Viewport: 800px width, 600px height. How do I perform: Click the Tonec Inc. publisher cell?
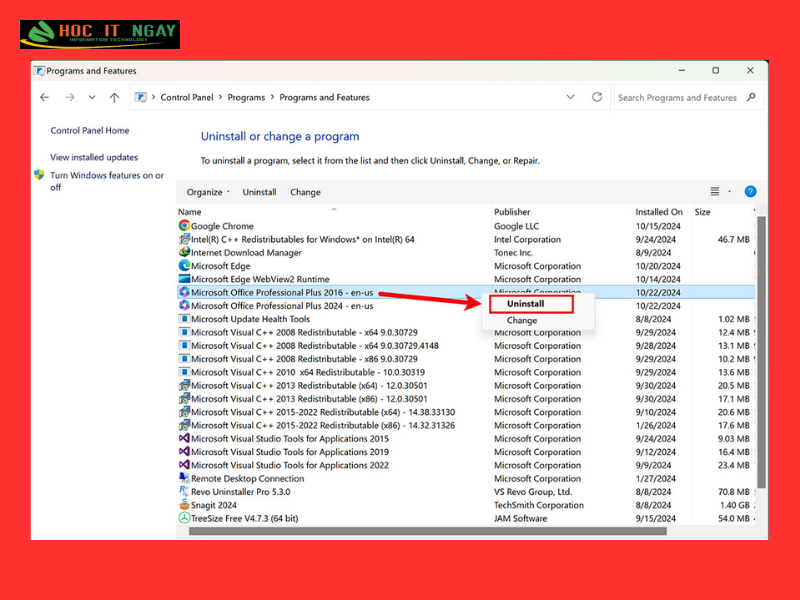(x=513, y=253)
